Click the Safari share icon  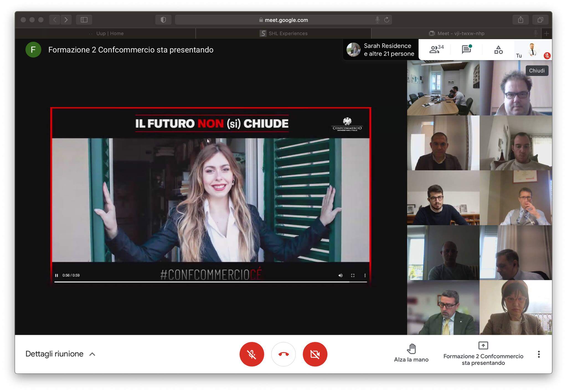(520, 20)
